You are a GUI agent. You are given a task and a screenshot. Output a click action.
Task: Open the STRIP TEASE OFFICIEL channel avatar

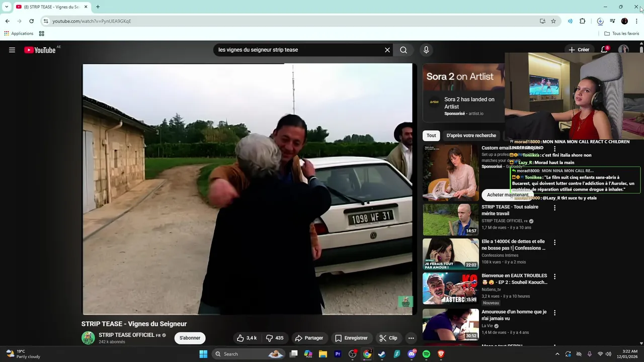click(x=88, y=338)
